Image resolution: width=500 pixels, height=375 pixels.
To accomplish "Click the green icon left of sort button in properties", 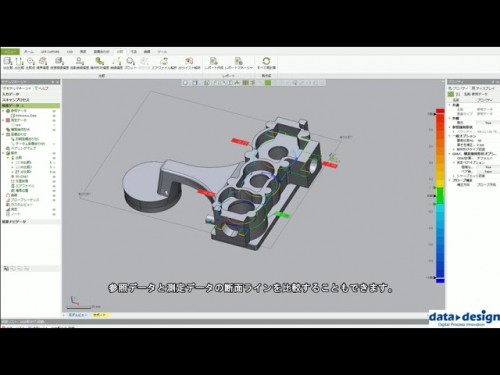I will coord(451,94).
